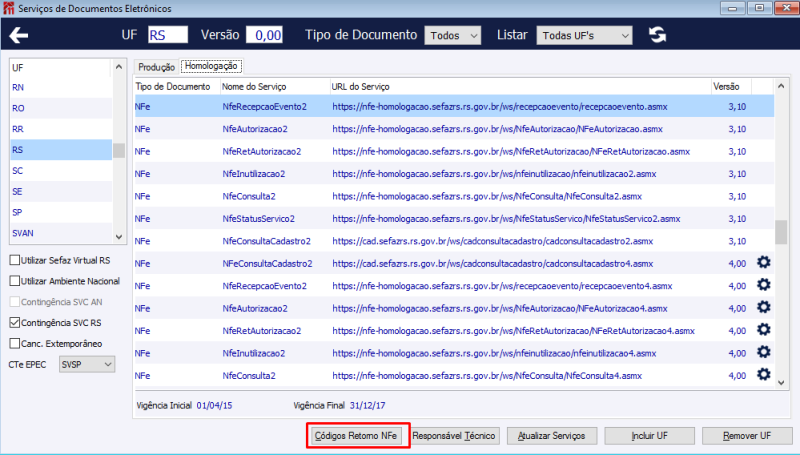This screenshot has width=800, height=455.
Task: Click services table scroll down arrow
Action: pos(781,383)
